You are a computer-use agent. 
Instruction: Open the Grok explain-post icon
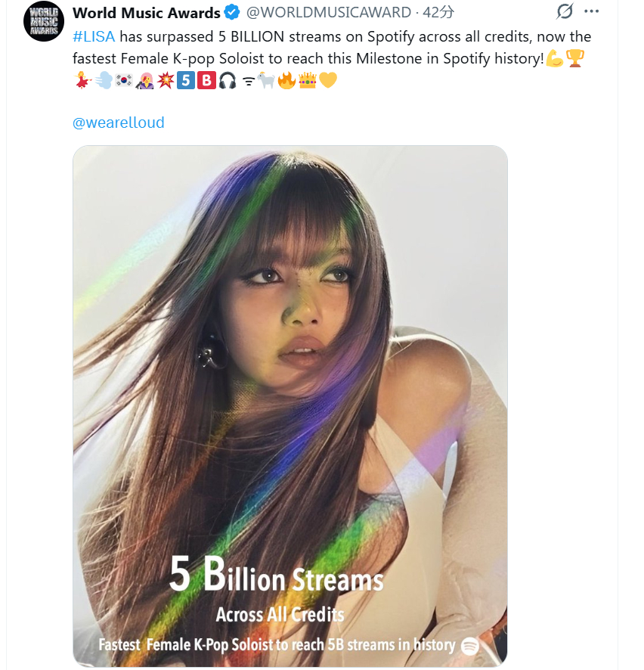point(565,11)
